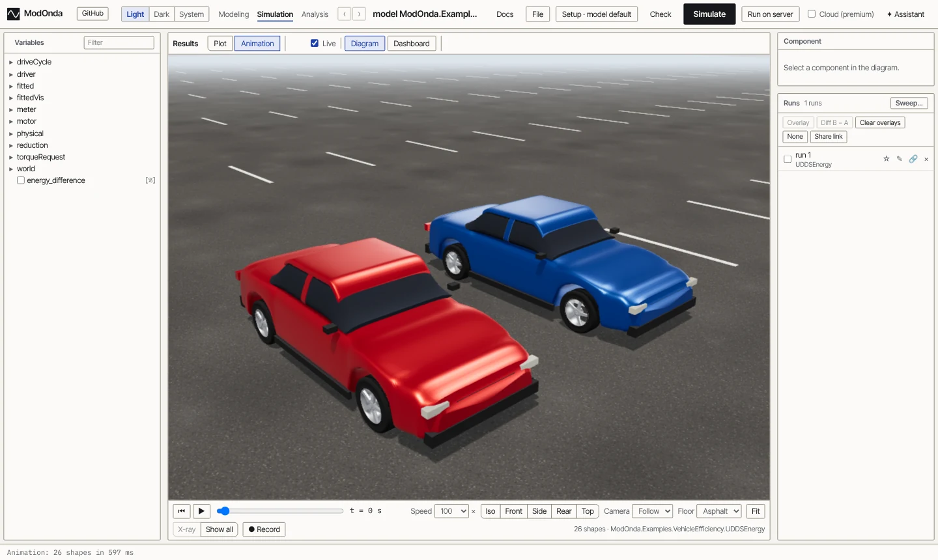Click the ModOnda logo icon

pos(13,14)
